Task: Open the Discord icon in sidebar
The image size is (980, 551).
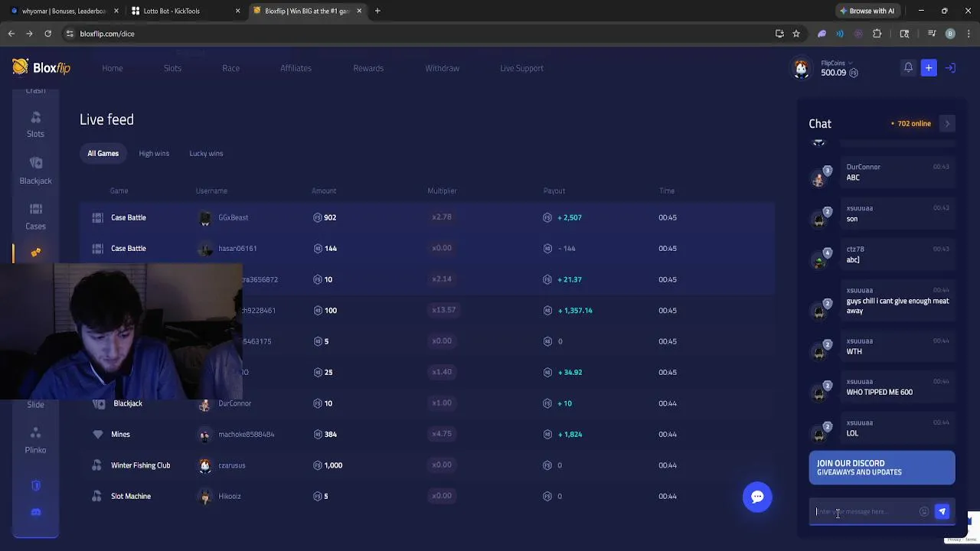Action: tap(35, 512)
